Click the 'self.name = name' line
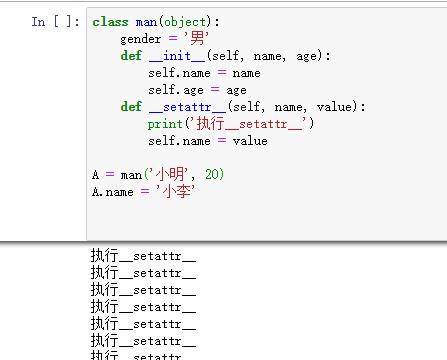Screen dimensions: 447x360 tap(204, 73)
